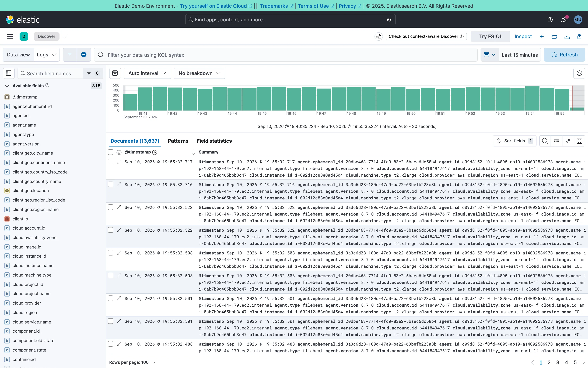588x368 pixels.
Task: Collapse the Available fields section
Action: (x=7, y=86)
